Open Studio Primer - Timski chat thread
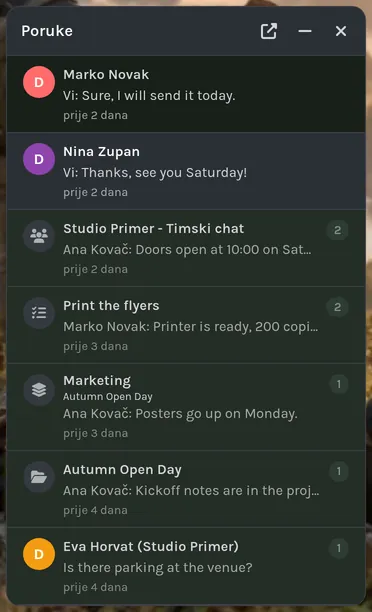372x612 pixels. click(186, 248)
